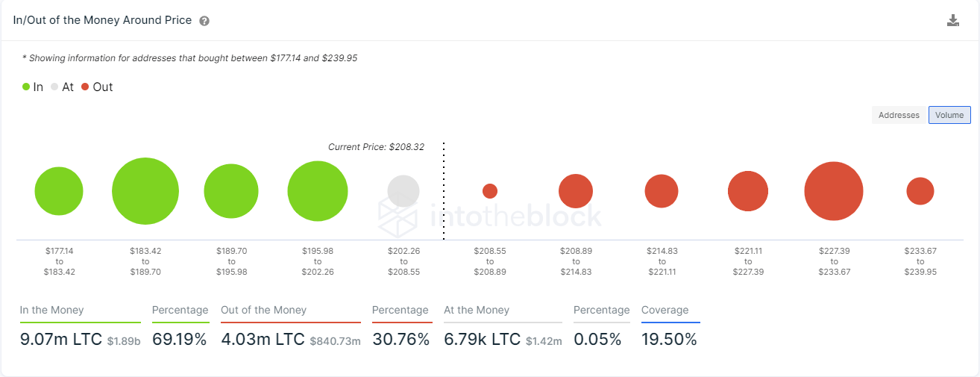Click the Out of the Money 4.03m LTC value
Viewport: 980px width, 377px height.
(x=263, y=340)
